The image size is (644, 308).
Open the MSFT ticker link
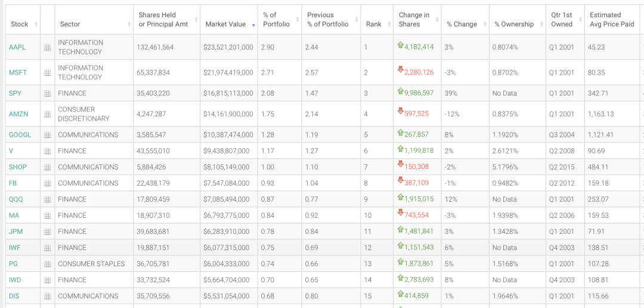(18, 73)
